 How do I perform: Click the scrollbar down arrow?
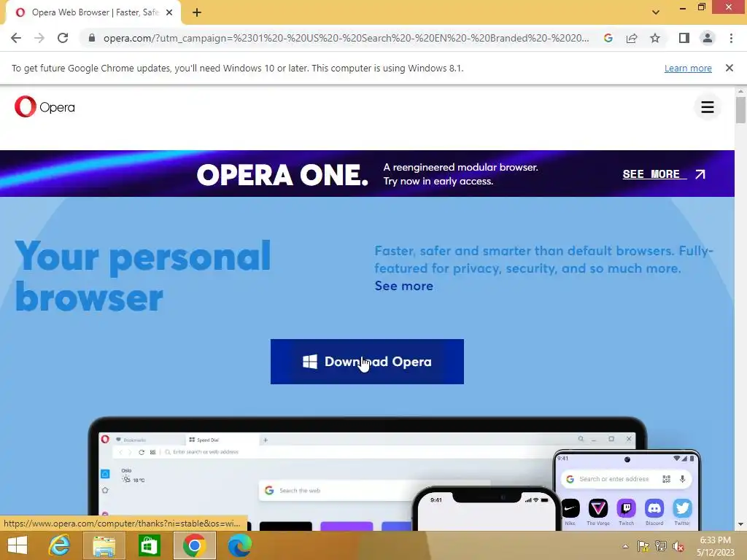click(740, 524)
